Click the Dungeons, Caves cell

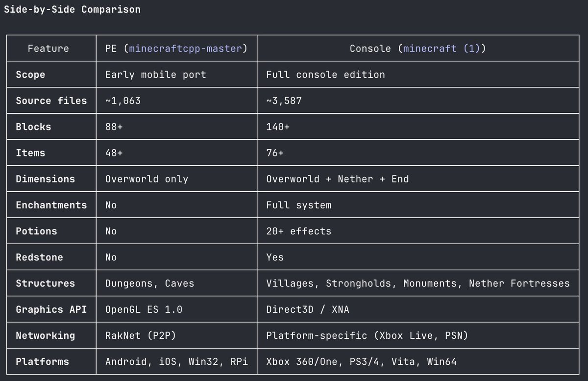click(149, 283)
